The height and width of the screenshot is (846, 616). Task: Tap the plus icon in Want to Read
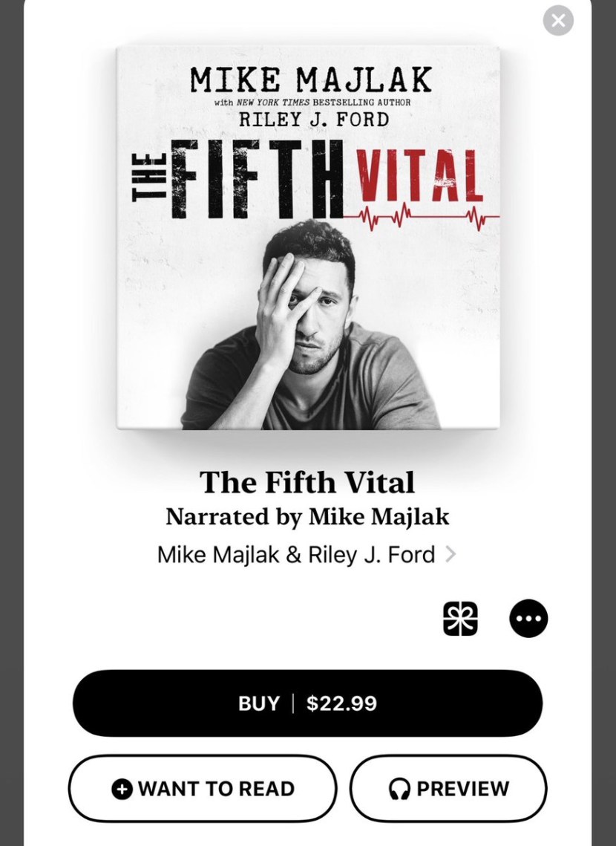(122, 789)
